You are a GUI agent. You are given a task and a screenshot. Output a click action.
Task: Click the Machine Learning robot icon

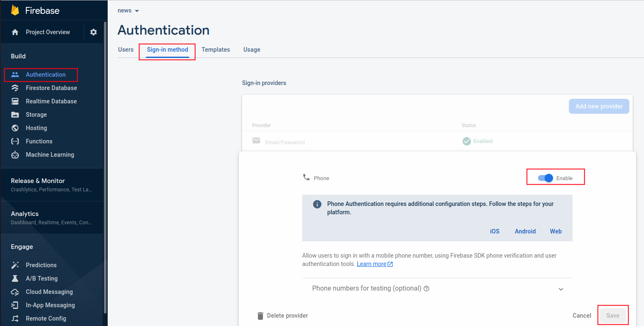pos(15,155)
